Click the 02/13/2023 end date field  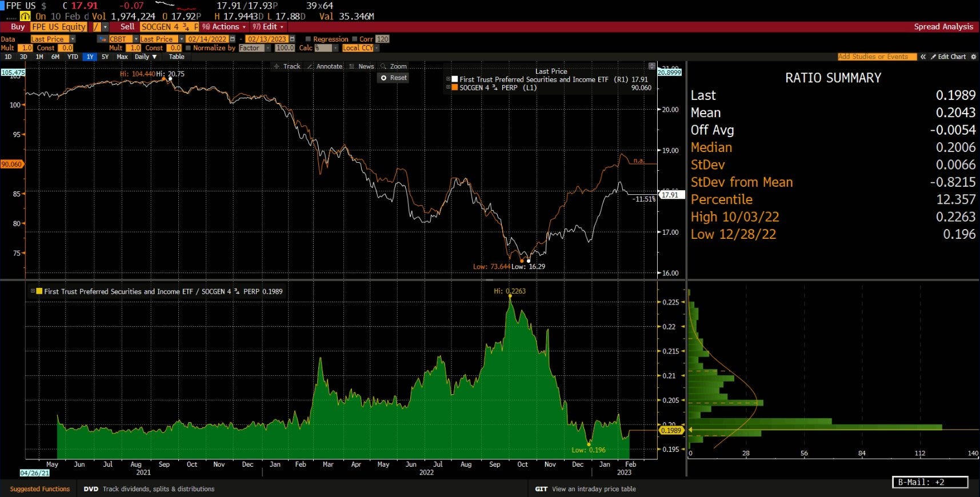(x=267, y=39)
